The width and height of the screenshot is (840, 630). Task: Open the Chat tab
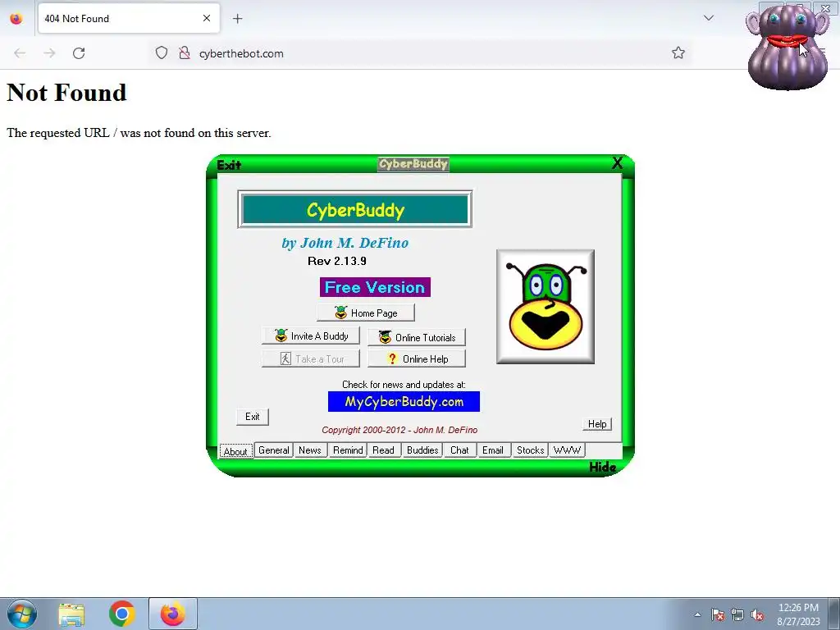pos(459,450)
